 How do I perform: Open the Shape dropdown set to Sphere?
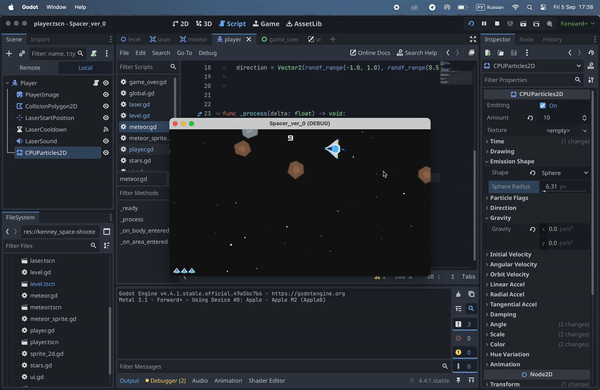click(x=564, y=173)
